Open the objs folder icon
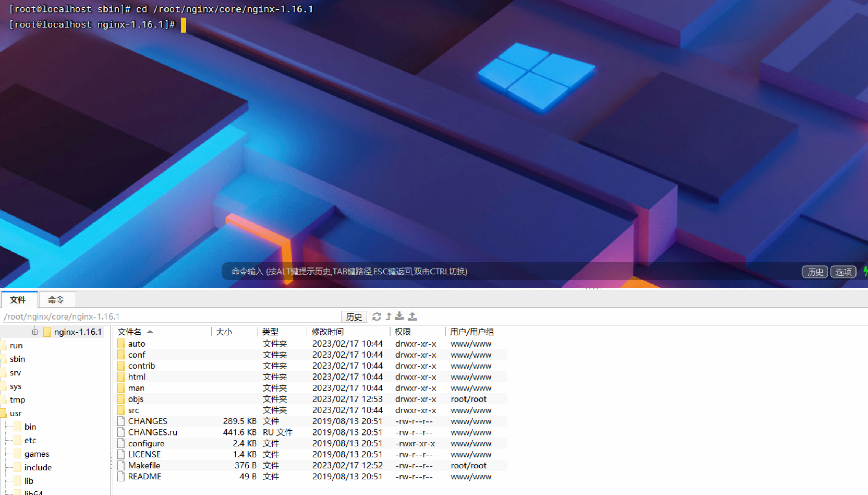Screen dimensions: 868x495 [x=120, y=399]
